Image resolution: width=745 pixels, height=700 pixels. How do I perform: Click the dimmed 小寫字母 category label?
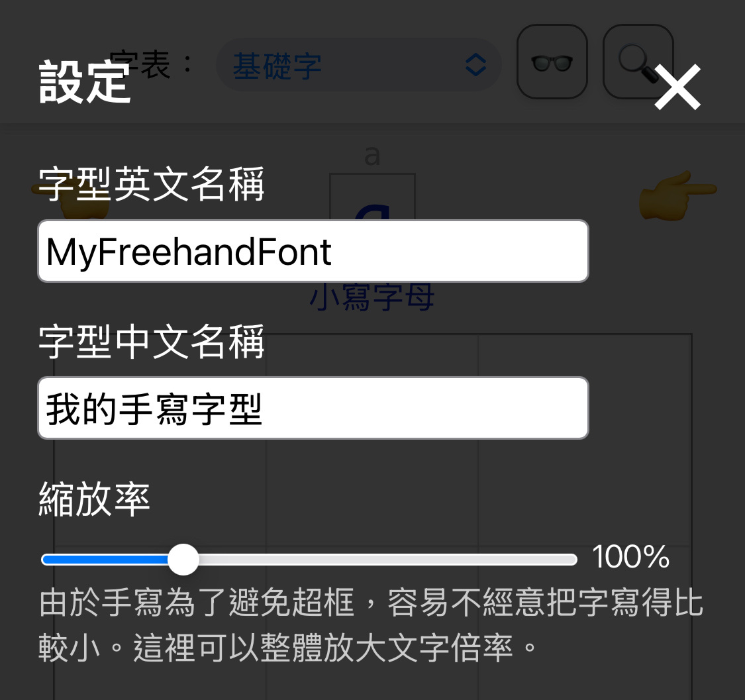click(372, 297)
